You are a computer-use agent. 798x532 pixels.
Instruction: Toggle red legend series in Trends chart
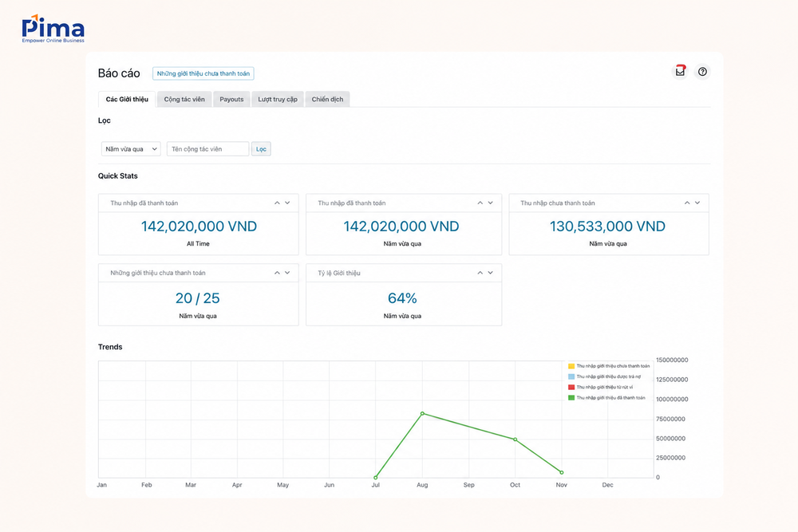pos(601,388)
